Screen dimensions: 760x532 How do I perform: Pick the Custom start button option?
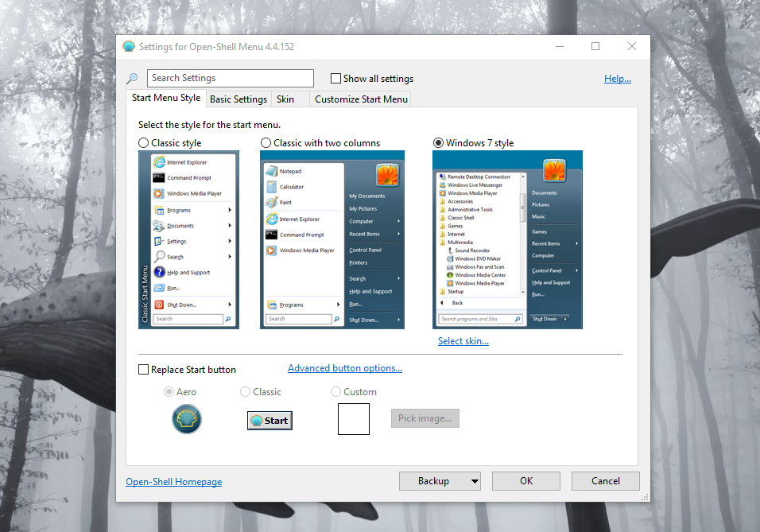pos(335,391)
